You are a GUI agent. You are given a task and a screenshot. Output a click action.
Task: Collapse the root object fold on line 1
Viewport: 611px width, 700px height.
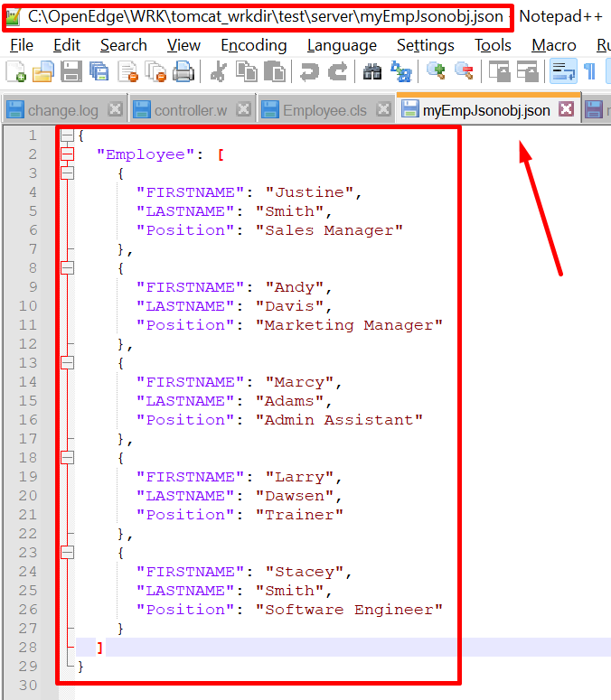[x=67, y=135]
